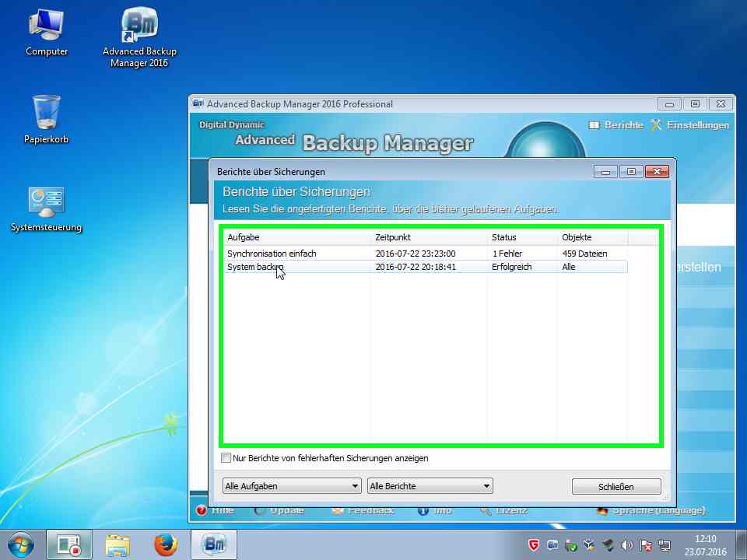
Task: Select the Systemsteuerung desktop icon
Action: pos(46,209)
